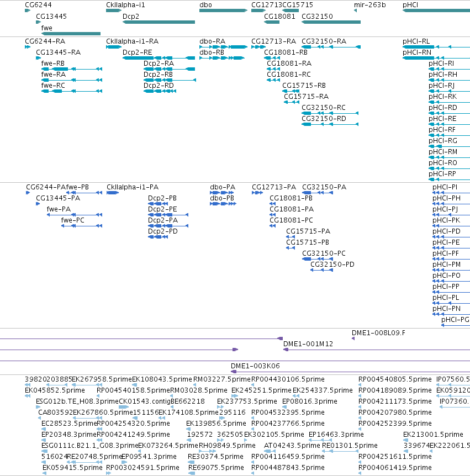Viewport: 470px width, 476px height.
Task: Select transcript Dcp2-RB
Action: [x=158, y=75]
